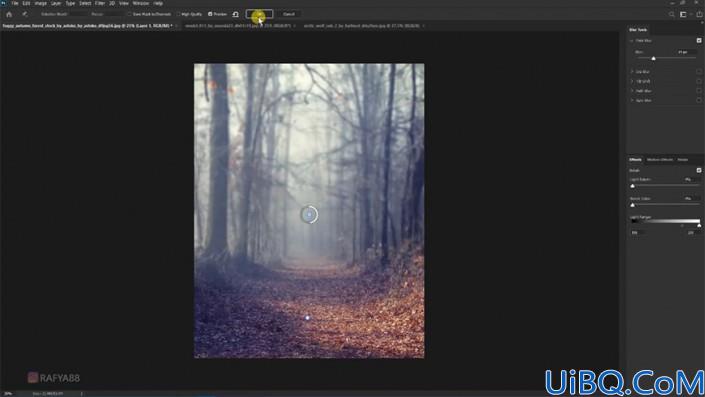
Task: Switch to the Motion Effects tab
Action: [x=660, y=160]
